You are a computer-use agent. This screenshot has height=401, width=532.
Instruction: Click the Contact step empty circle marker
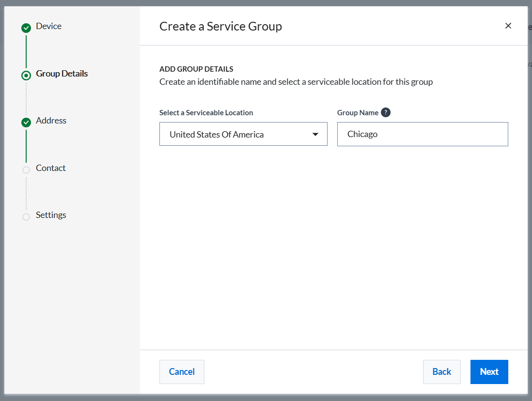point(26,170)
